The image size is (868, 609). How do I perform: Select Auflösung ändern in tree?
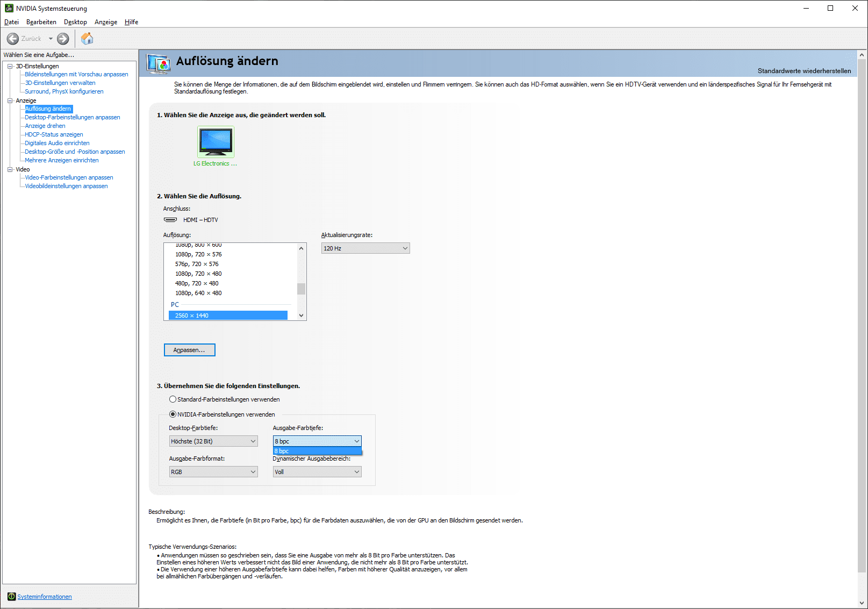[48, 109]
